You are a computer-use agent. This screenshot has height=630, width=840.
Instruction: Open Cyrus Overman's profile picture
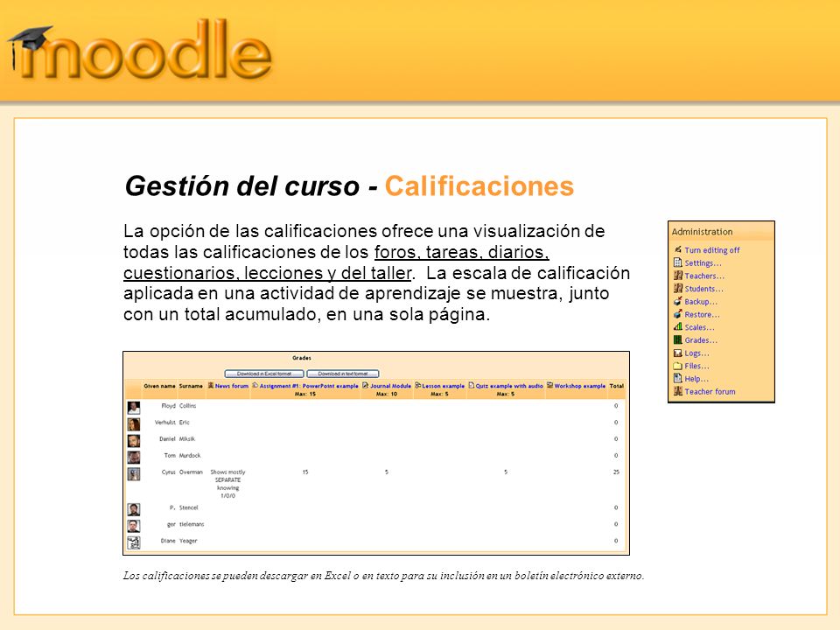(x=134, y=474)
